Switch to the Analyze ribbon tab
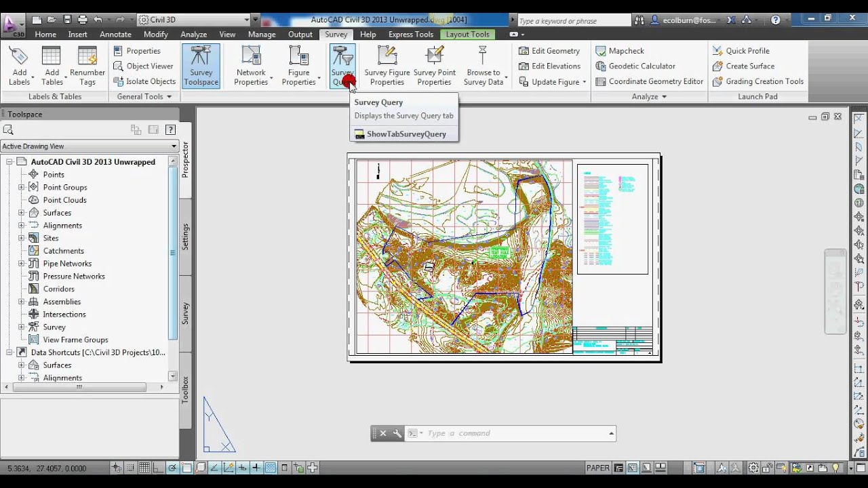 (x=193, y=35)
